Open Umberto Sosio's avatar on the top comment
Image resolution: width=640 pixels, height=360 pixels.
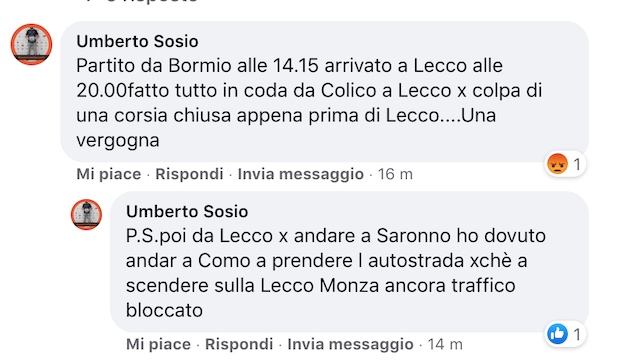tap(31, 44)
